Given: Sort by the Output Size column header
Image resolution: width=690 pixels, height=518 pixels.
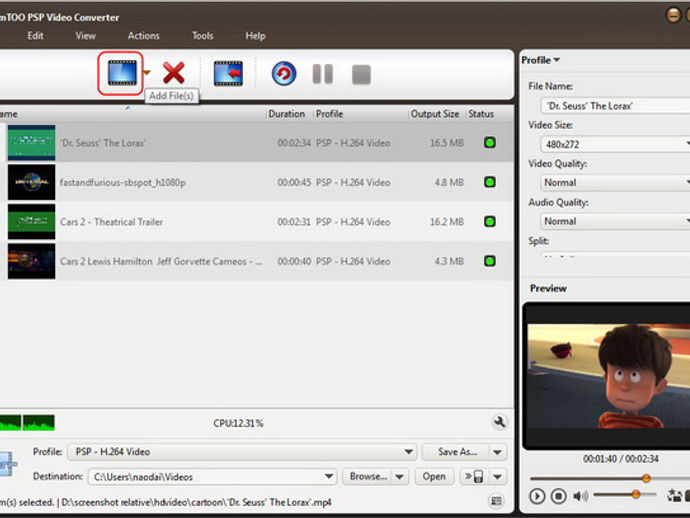Looking at the screenshot, I should click(435, 114).
